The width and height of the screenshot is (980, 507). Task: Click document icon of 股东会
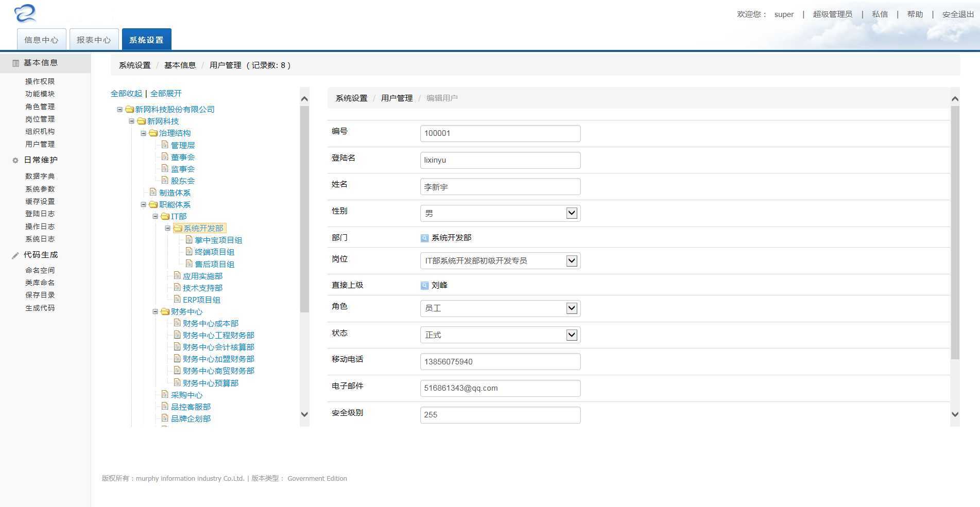(165, 180)
